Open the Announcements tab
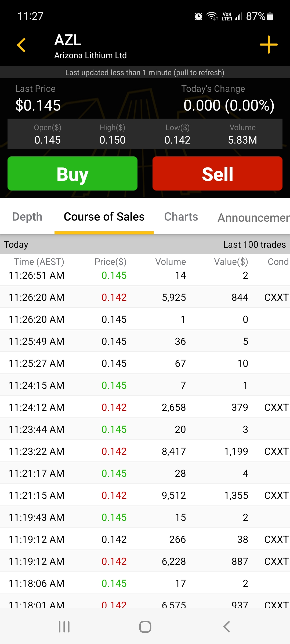Viewport: 290px width, 644px height. click(254, 218)
